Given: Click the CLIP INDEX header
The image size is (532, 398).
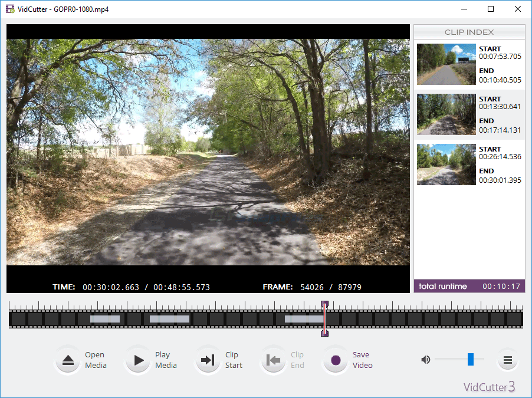Looking at the screenshot, I should [469, 32].
